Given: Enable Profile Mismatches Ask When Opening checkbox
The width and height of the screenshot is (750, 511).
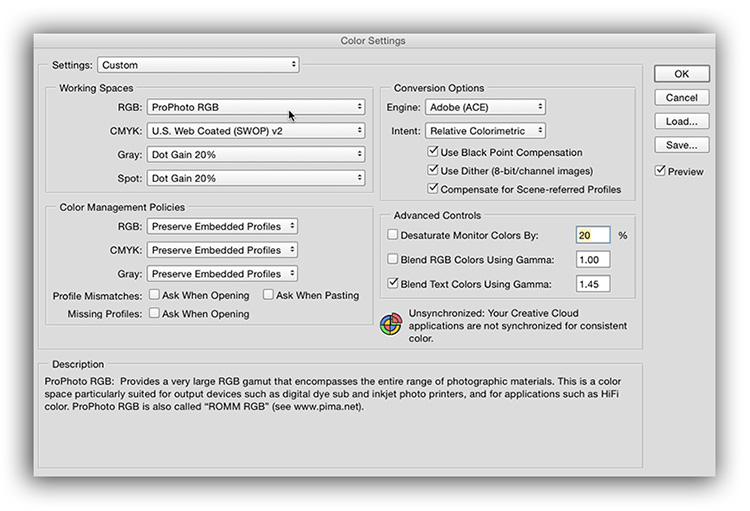Looking at the screenshot, I should tap(154, 295).
